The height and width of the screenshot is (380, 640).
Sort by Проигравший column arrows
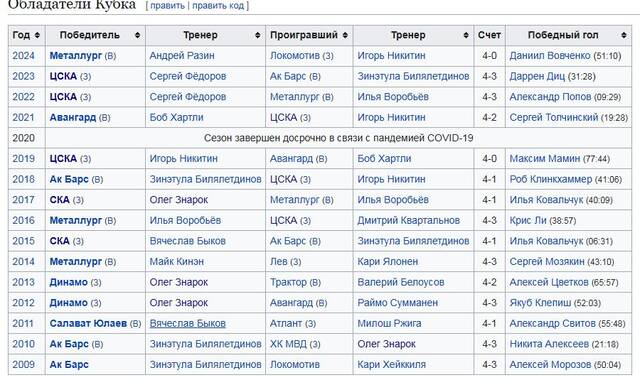point(345,36)
